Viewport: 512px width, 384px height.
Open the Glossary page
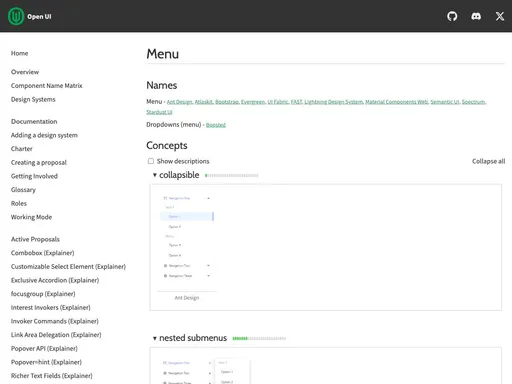click(23, 190)
